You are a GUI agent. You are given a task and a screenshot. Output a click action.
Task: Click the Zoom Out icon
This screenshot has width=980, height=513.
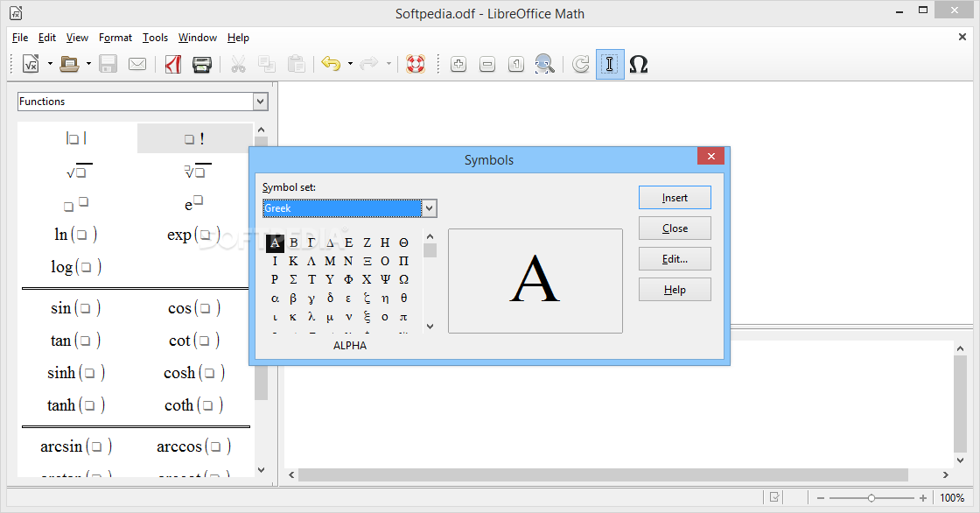(x=487, y=64)
